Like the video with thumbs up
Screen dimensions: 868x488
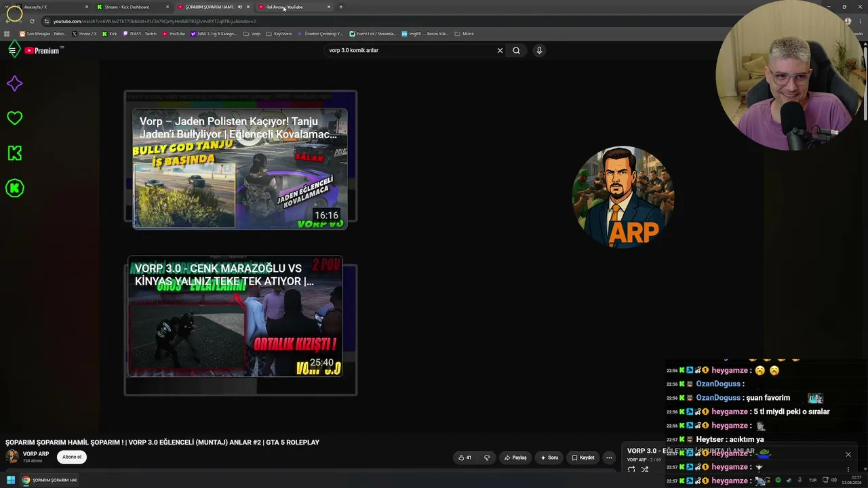(465, 457)
